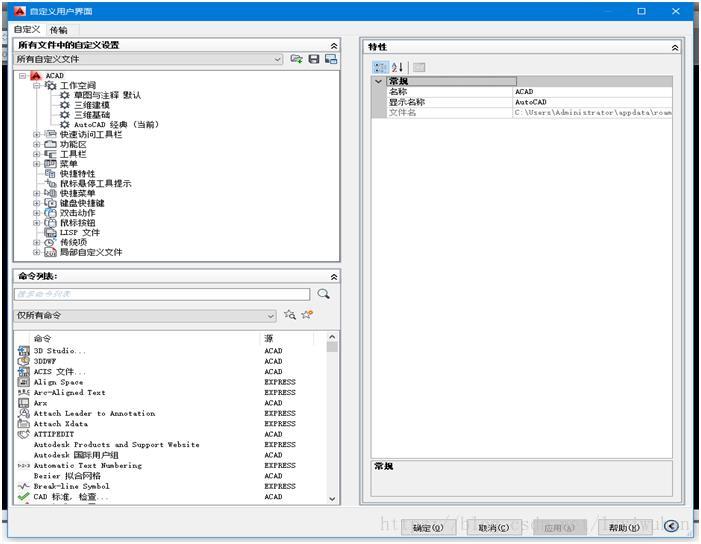Screen dimensions: 701x544
Task: Click the 名称 value ACAD cell
Action: [592, 92]
